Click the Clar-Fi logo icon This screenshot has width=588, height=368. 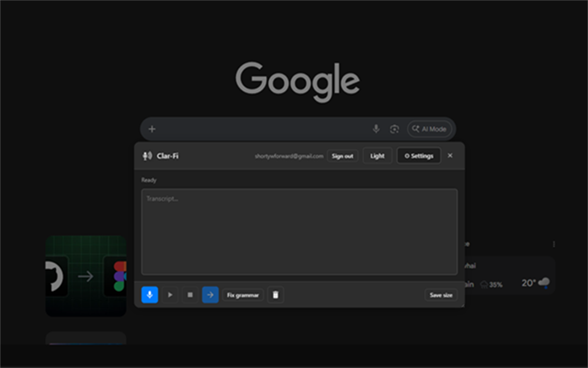[x=147, y=156]
